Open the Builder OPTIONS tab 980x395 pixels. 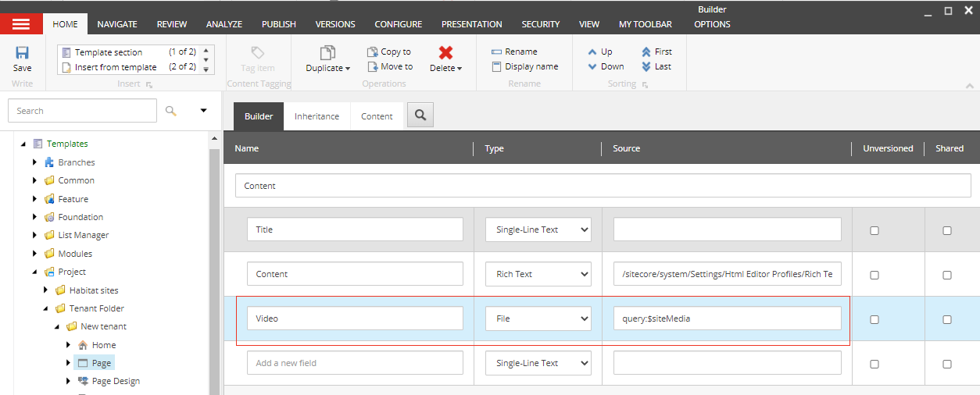tap(712, 24)
